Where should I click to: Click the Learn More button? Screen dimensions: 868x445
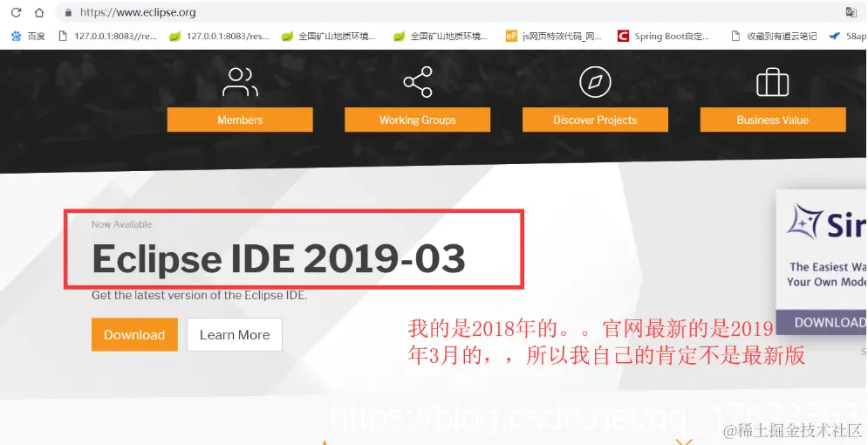click(x=235, y=334)
